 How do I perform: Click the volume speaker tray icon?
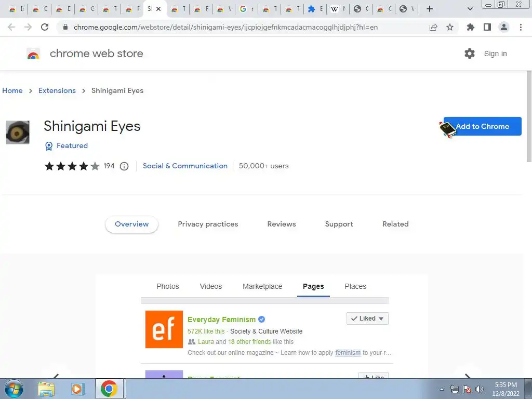(x=480, y=389)
